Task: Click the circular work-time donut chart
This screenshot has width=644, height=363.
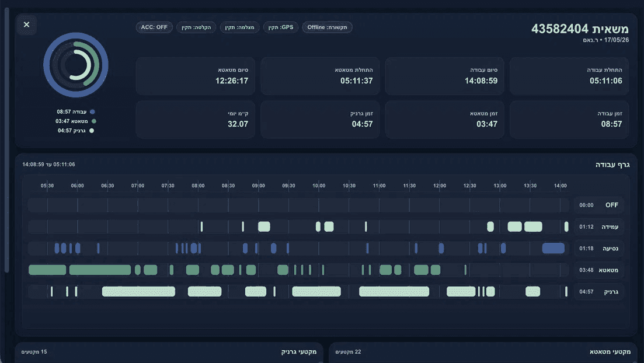Action: [x=76, y=65]
